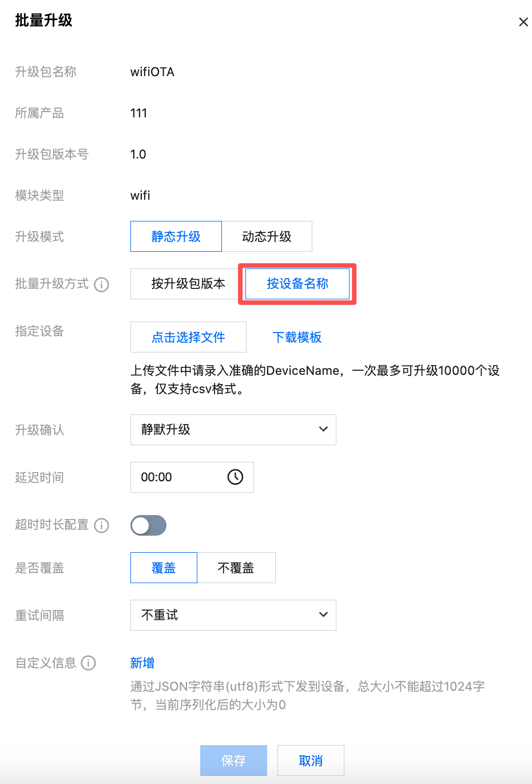Open the clock icon time picker
This screenshot has height=784, width=532.
pyautogui.click(x=235, y=477)
